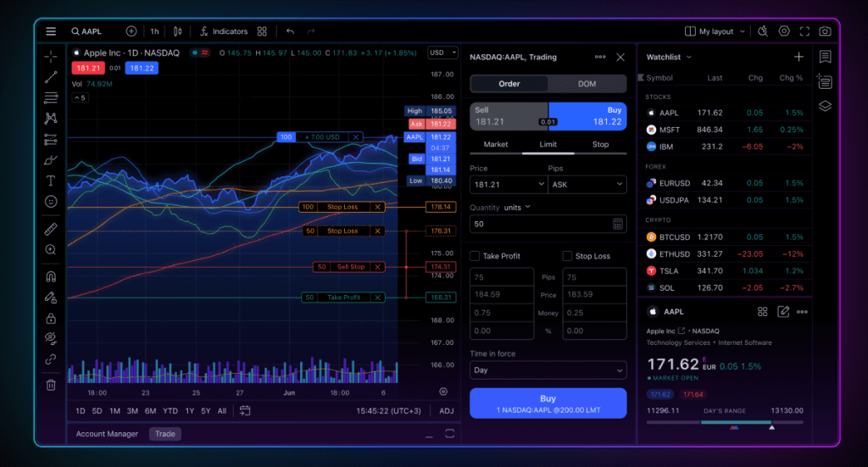
Task: Enable the Take Profit checkbox
Action: [x=474, y=256]
